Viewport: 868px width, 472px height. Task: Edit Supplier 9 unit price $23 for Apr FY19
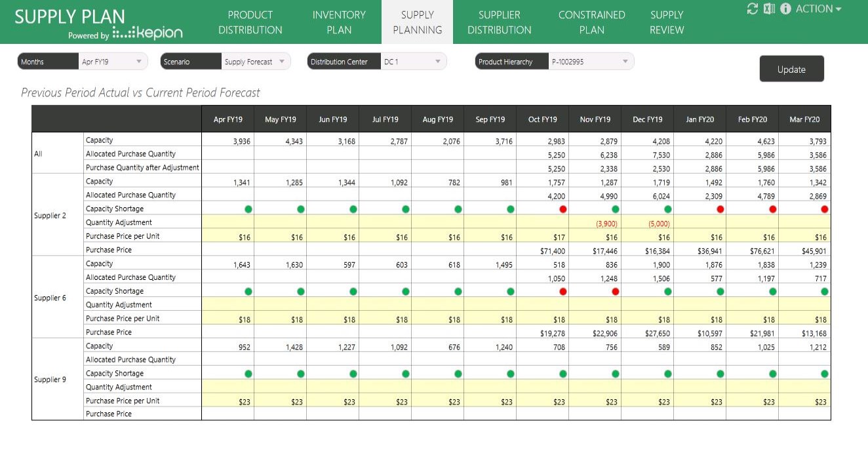(x=228, y=401)
